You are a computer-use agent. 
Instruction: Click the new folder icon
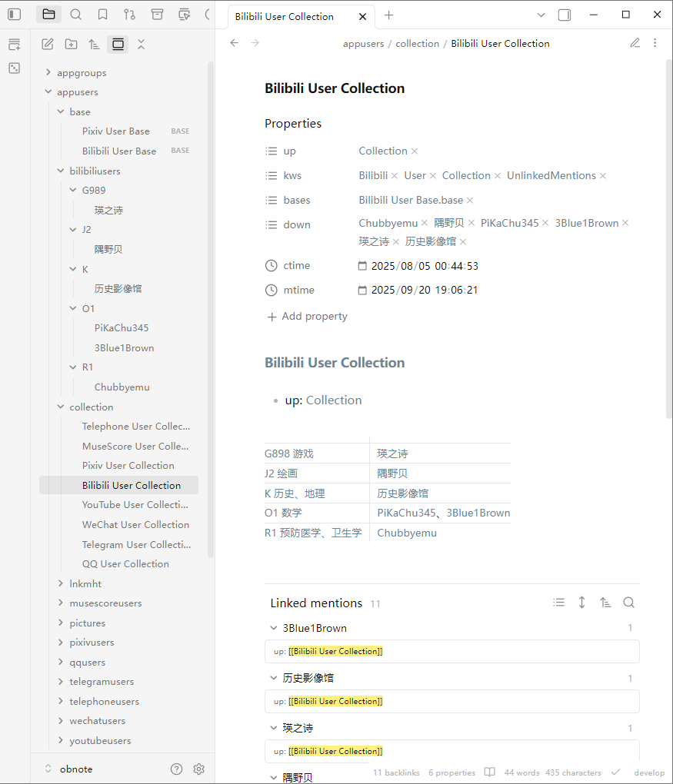71,45
